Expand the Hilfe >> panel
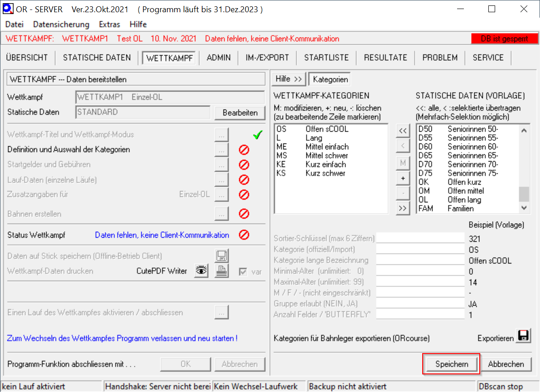540x392 pixels. [289, 79]
